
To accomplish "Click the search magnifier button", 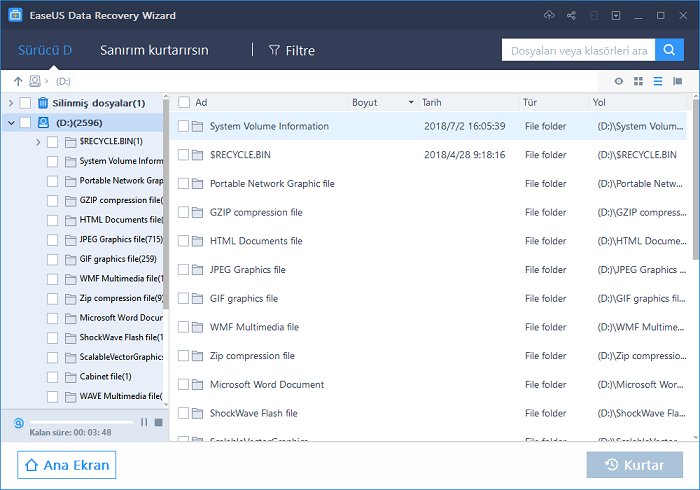I will tap(668, 50).
